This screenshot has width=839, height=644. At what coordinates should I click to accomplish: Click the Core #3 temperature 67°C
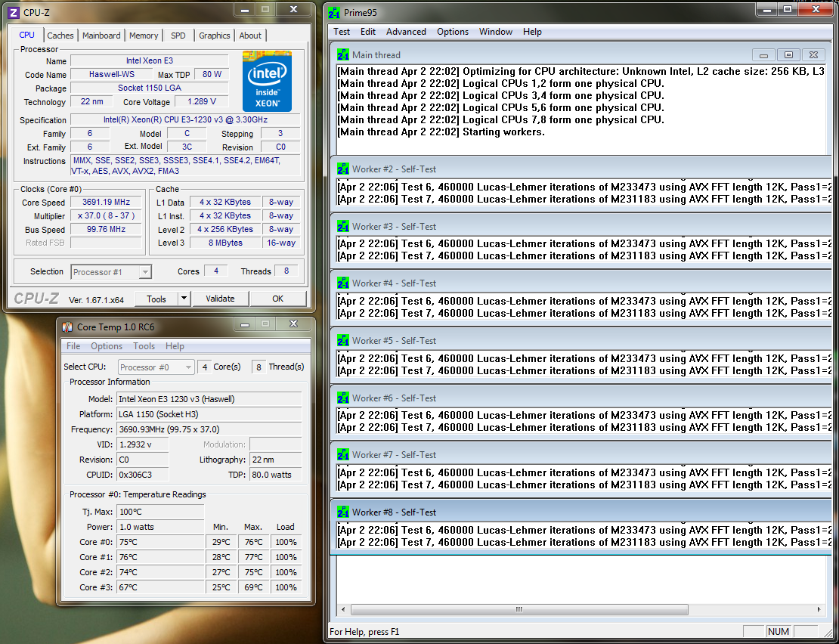pos(160,587)
